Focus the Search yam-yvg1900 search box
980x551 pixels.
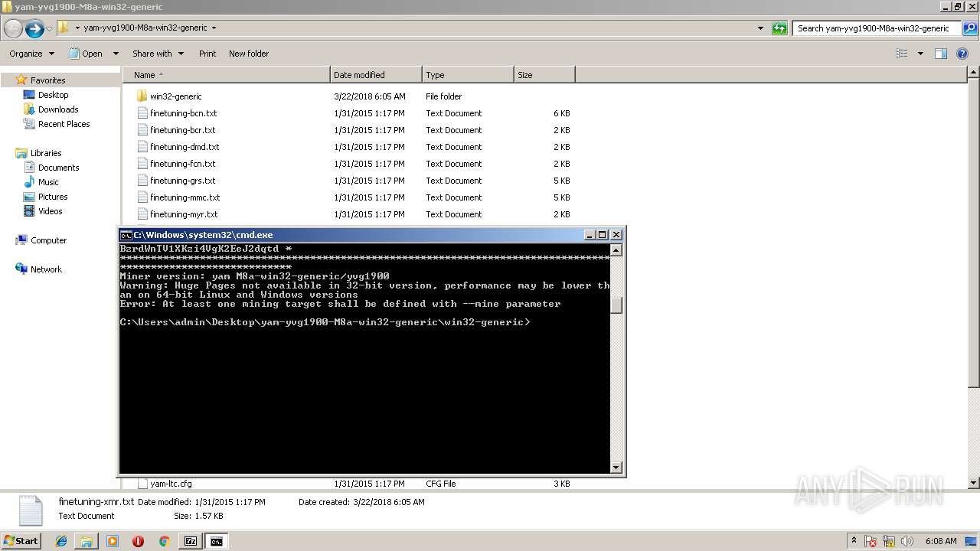click(x=876, y=28)
